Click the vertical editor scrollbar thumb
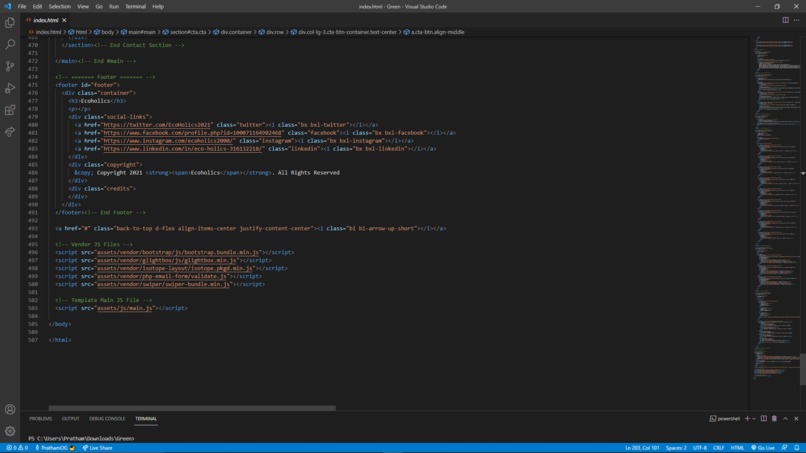 803,369
